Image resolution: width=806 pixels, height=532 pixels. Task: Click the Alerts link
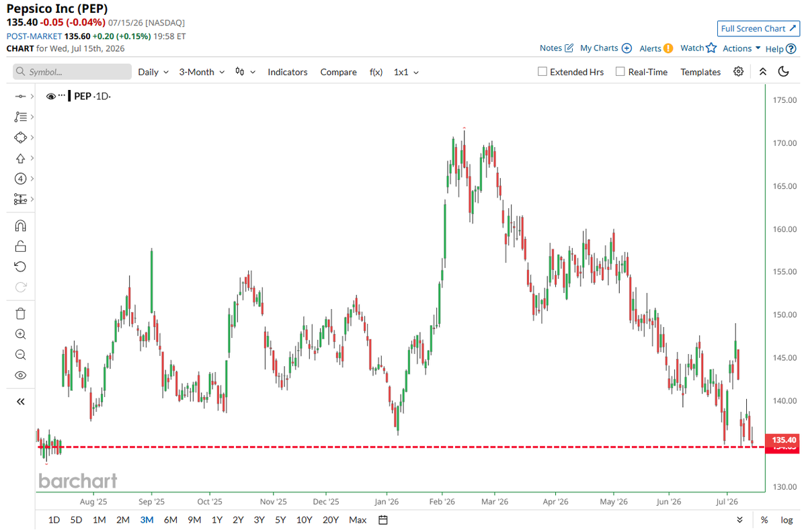pos(650,48)
